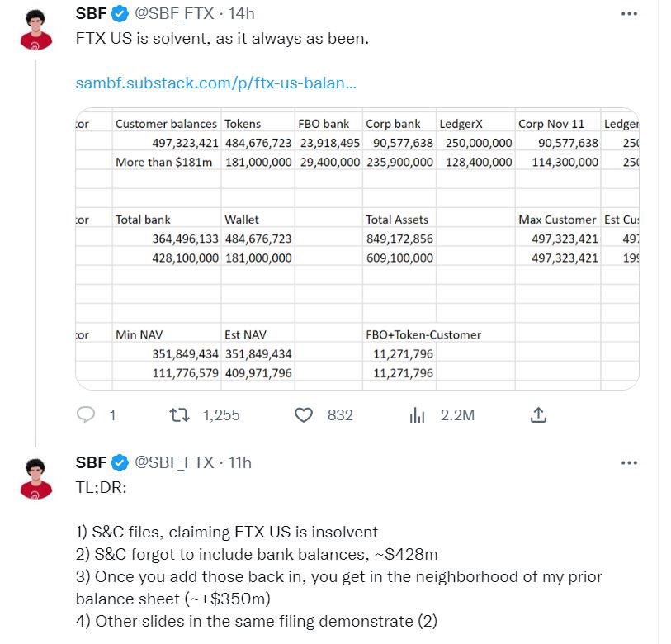Open the balance sheet spreadsheet image
This screenshot has width=671, height=644.
(357, 248)
